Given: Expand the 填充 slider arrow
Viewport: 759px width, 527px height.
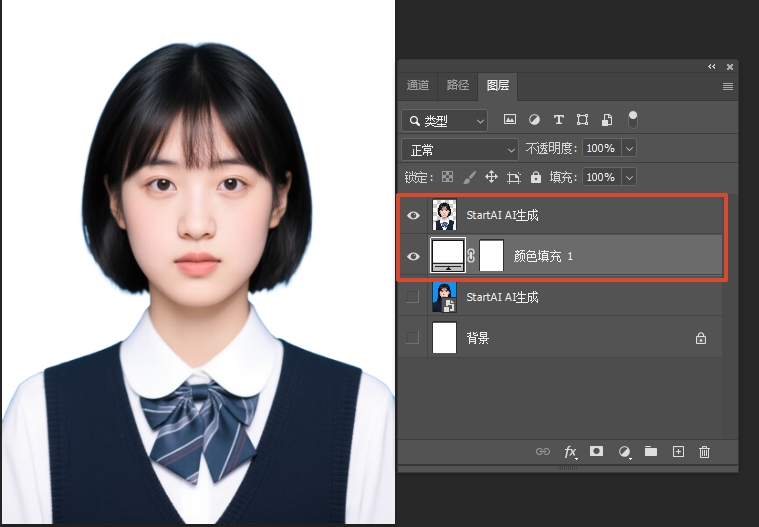Looking at the screenshot, I should [x=629, y=177].
